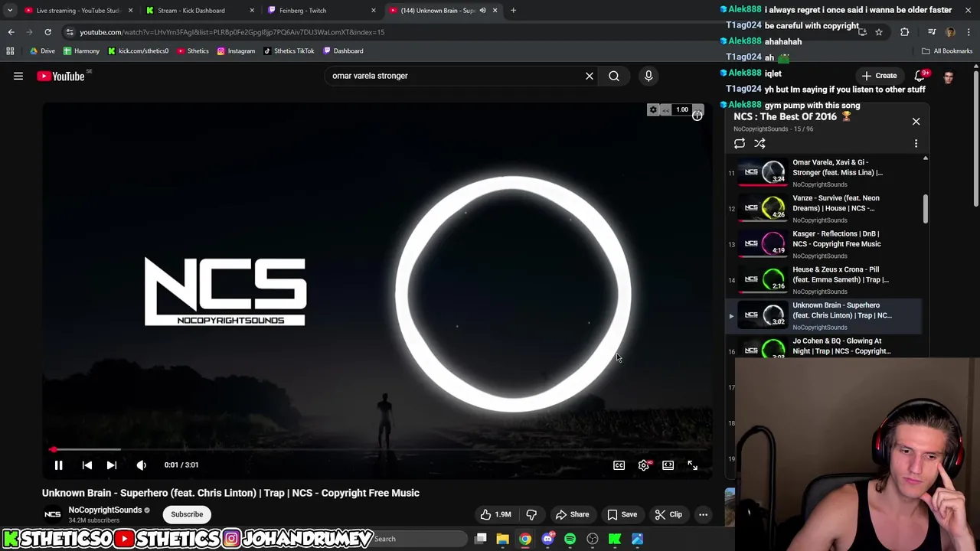Viewport: 980px width, 551px height.
Task: Enter fullscreen mode
Action: click(x=692, y=465)
